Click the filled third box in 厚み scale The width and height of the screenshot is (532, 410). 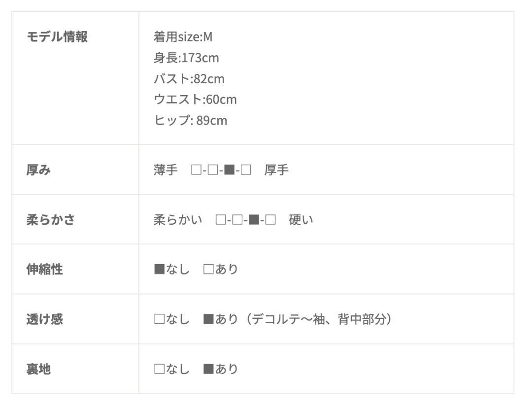(230, 170)
